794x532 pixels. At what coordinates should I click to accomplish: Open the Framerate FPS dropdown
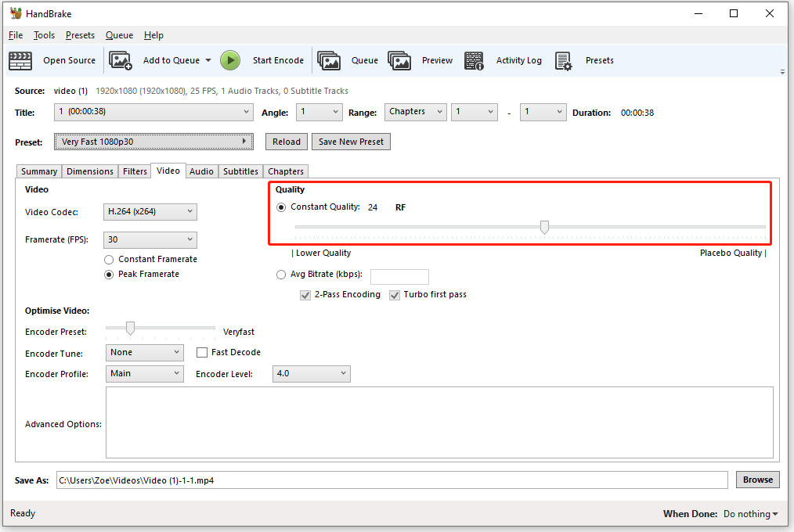click(x=150, y=239)
